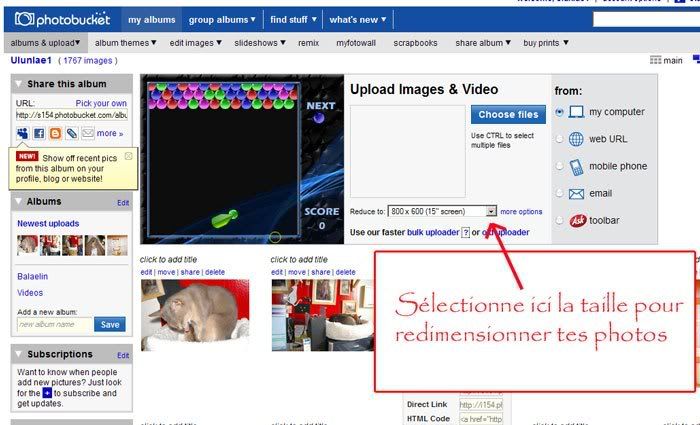The height and width of the screenshot is (425, 700).
Task: Click the album URL text field
Action: (x=71, y=115)
